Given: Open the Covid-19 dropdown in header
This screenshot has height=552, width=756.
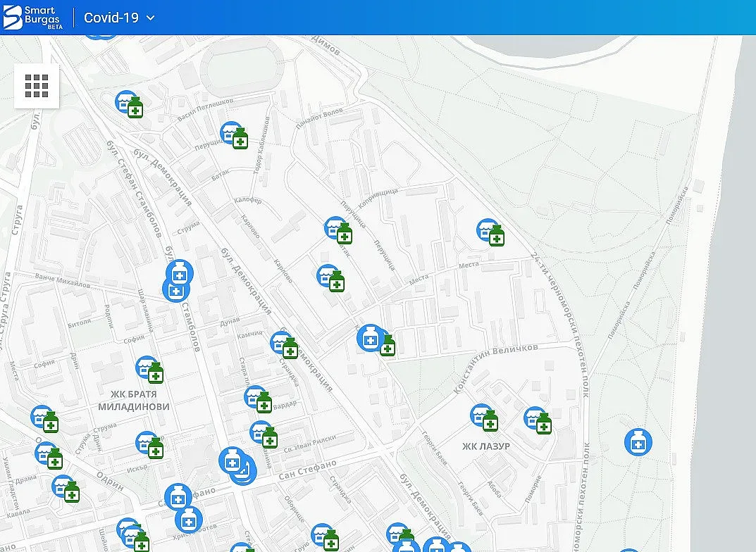Looking at the screenshot, I should pos(119,18).
